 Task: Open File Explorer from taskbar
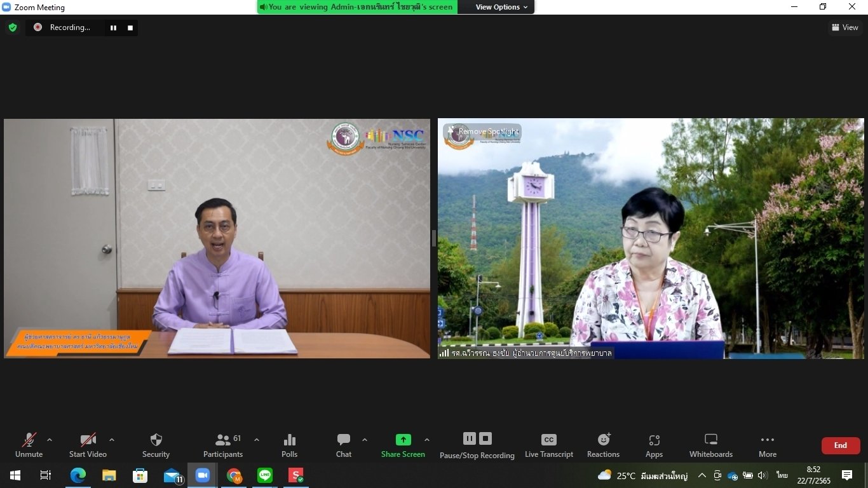tap(109, 475)
